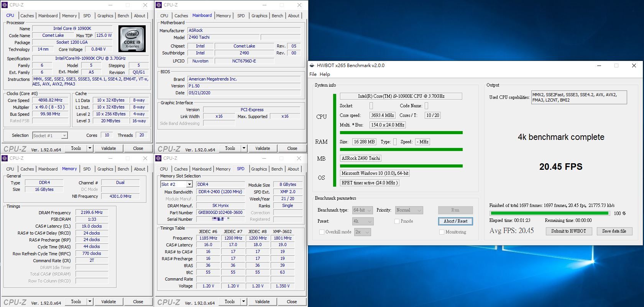
Task: Click the greyed-out Run button
Action: tap(455, 210)
